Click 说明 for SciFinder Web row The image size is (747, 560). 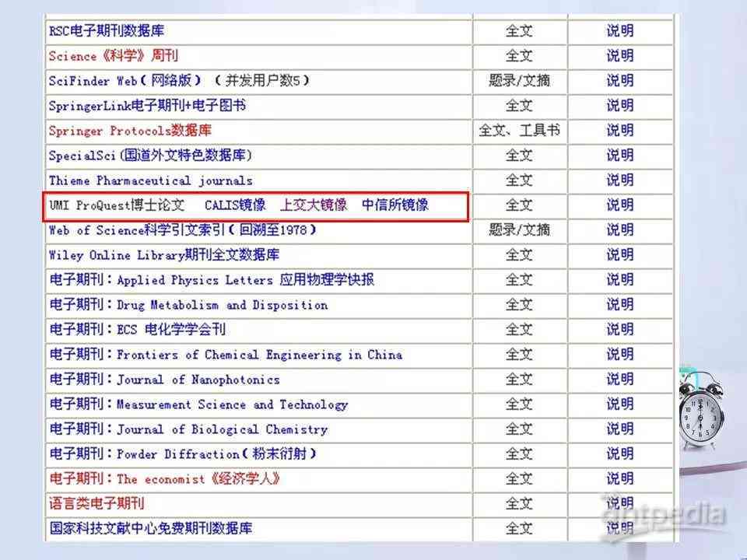coord(620,80)
